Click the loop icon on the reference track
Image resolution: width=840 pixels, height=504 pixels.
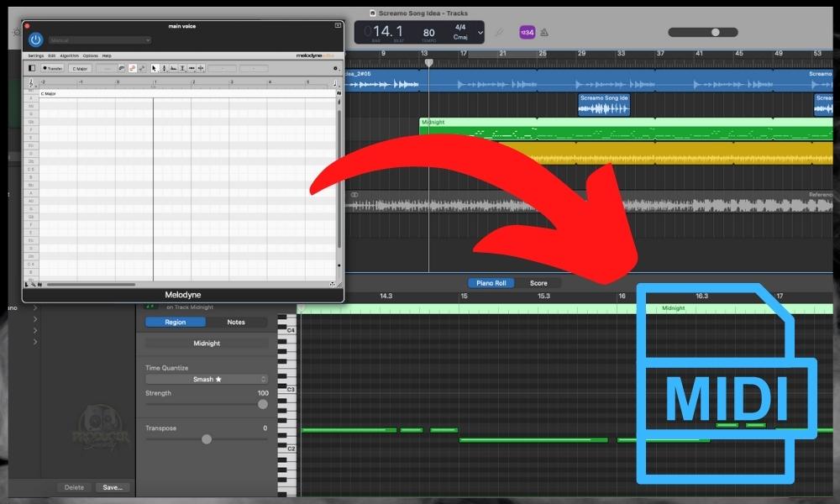coord(354,195)
